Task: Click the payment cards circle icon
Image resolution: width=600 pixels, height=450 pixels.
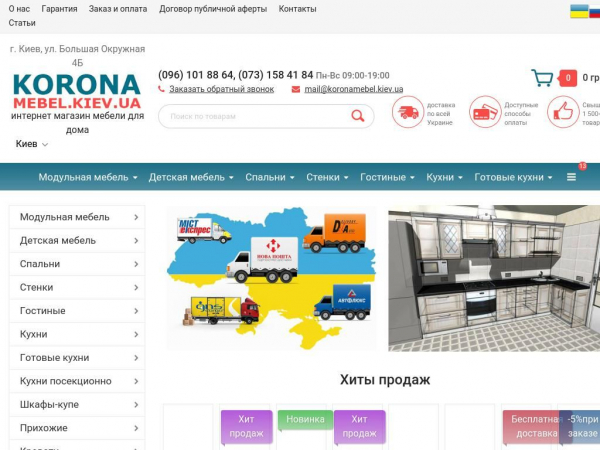Action: pos(485,112)
